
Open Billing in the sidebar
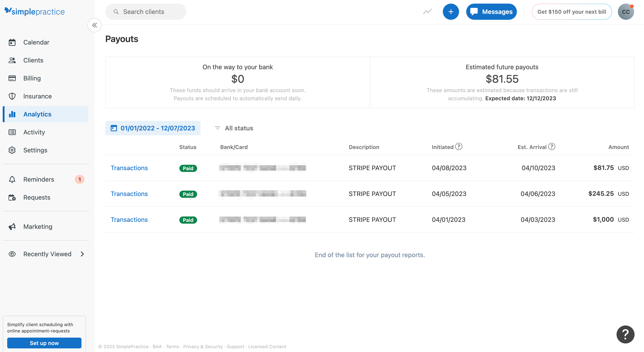32,78
